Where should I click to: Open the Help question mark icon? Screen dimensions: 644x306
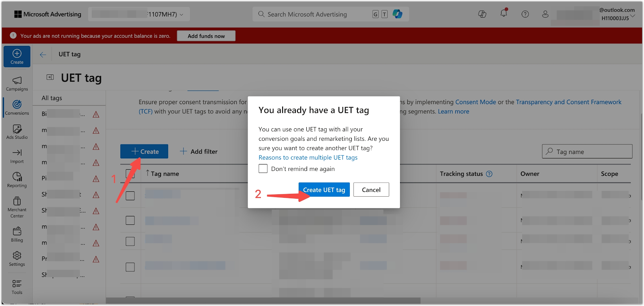click(x=525, y=14)
